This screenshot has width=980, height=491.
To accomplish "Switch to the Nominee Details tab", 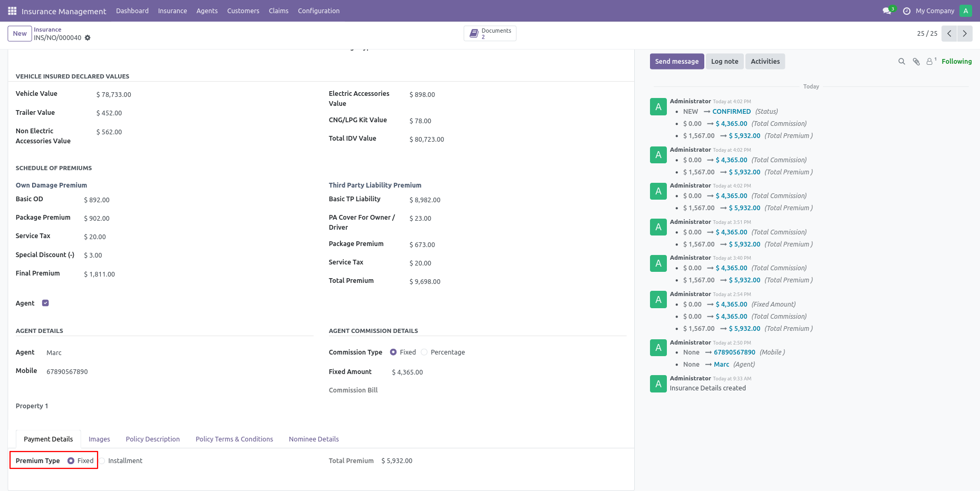I will 314,439.
